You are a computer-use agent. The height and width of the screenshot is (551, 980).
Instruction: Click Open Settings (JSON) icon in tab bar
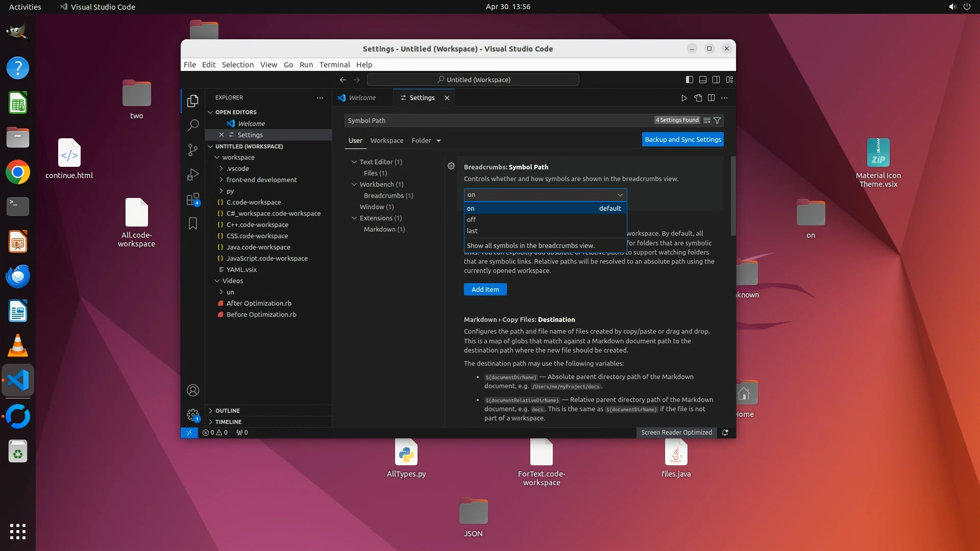(698, 98)
